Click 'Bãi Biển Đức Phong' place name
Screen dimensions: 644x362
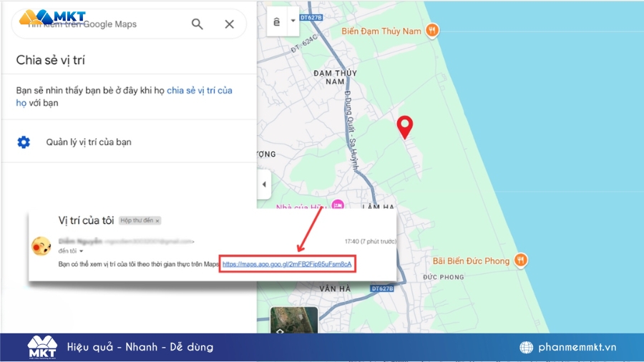click(x=471, y=261)
